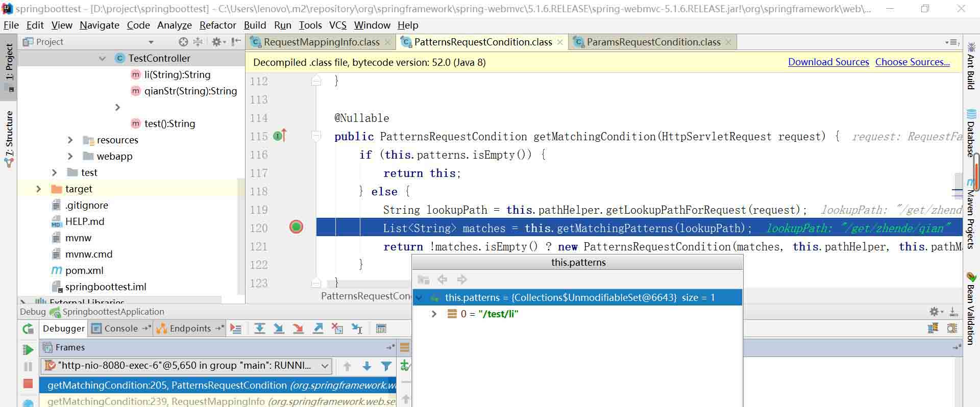Click the Step Over debugger icon
This screenshot has height=407, width=980.
pos(259,328)
